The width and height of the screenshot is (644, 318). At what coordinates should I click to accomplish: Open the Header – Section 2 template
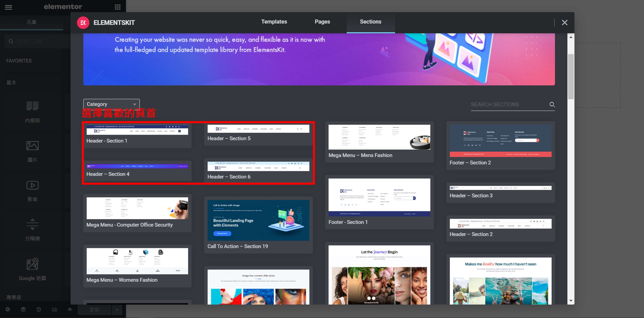tap(501, 228)
